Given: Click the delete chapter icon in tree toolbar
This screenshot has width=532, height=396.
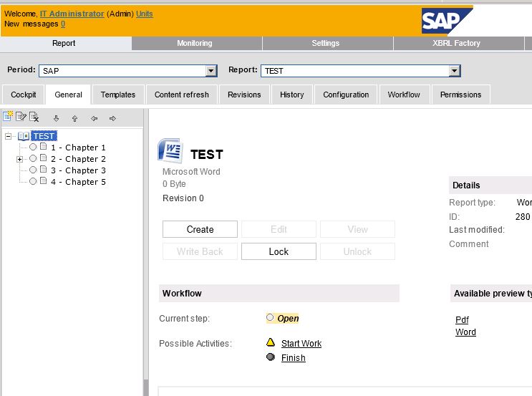Looking at the screenshot, I should 34,117.
